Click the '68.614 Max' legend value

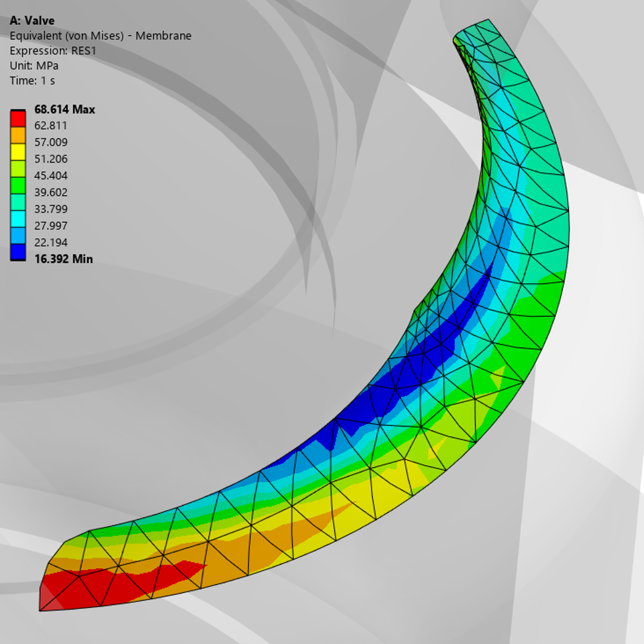point(65,109)
